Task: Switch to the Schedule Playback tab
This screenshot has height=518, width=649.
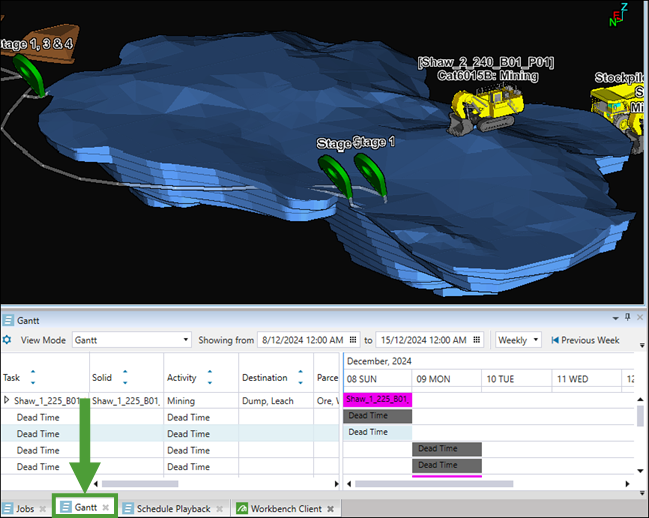Action: tap(173, 508)
